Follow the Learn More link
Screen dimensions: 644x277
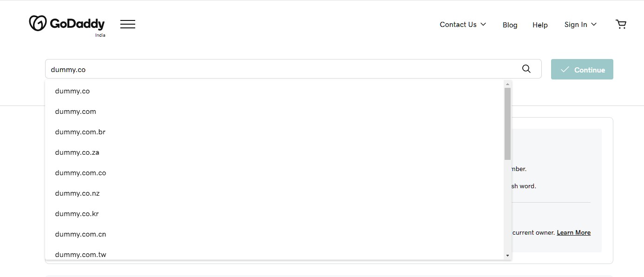(573, 232)
